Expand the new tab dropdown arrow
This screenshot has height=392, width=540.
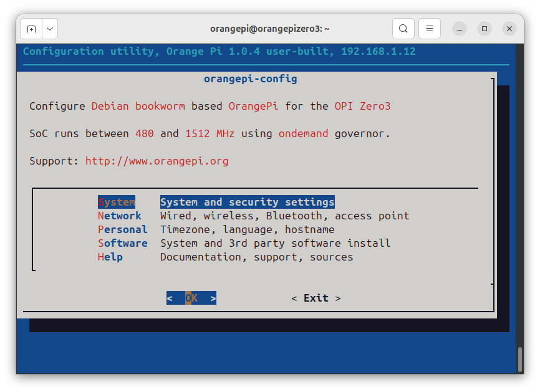[50, 29]
